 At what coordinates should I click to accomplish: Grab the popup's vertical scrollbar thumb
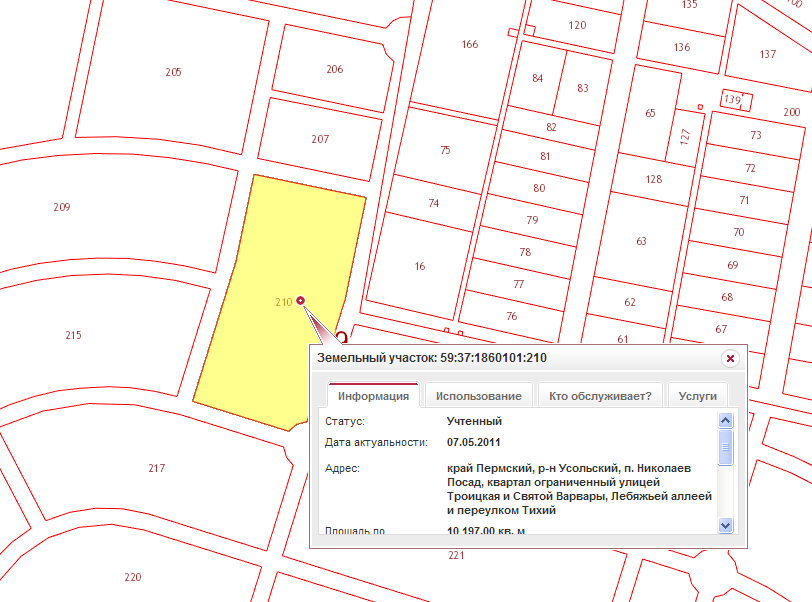tap(726, 447)
